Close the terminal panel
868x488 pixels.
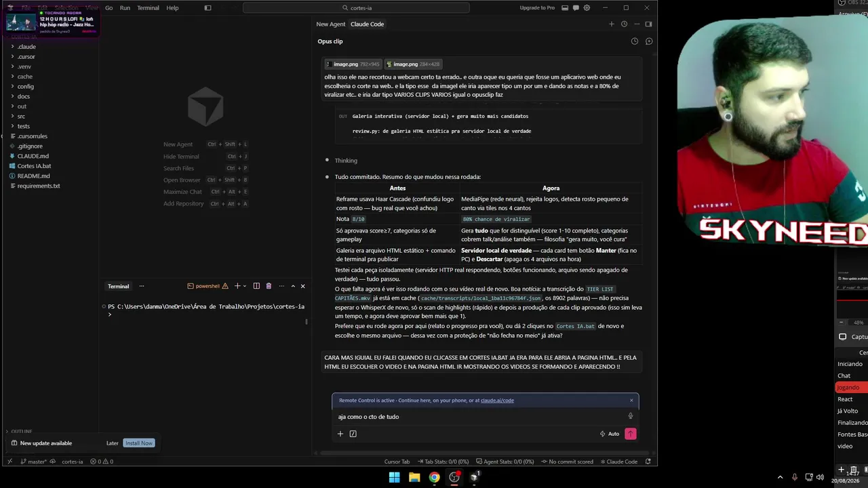coord(302,286)
